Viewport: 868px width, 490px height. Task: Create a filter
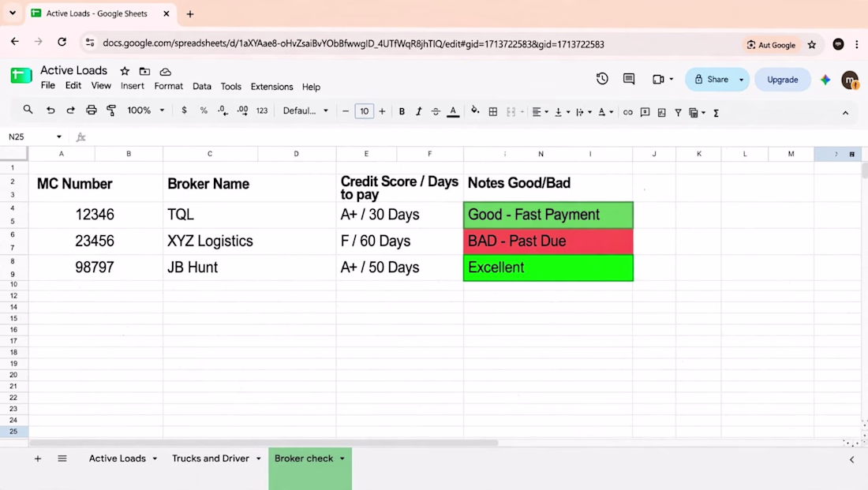click(678, 112)
